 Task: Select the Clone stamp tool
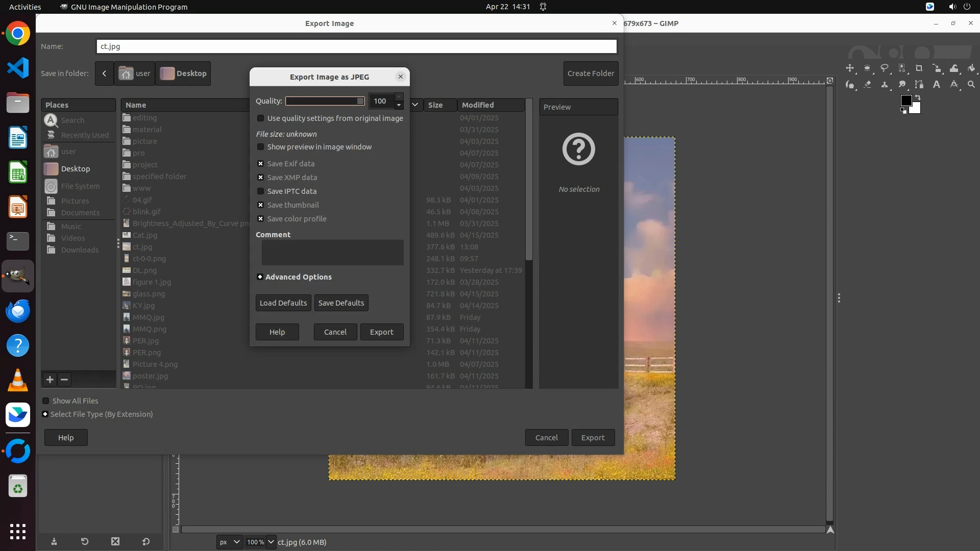[x=885, y=85]
